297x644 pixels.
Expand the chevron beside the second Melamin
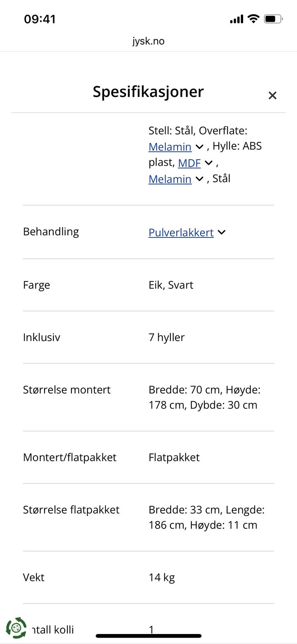tap(199, 179)
